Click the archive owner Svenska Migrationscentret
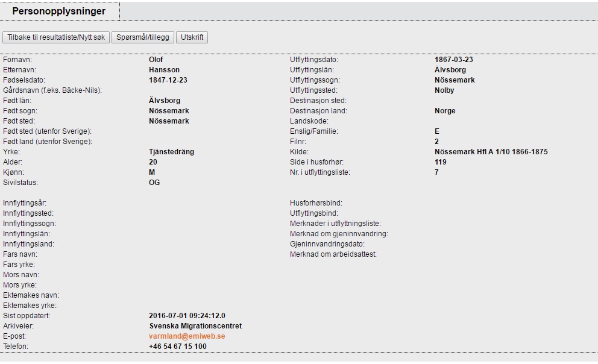This screenshot has width=598, height=364. pyautogui.click(x=195, y=326)
